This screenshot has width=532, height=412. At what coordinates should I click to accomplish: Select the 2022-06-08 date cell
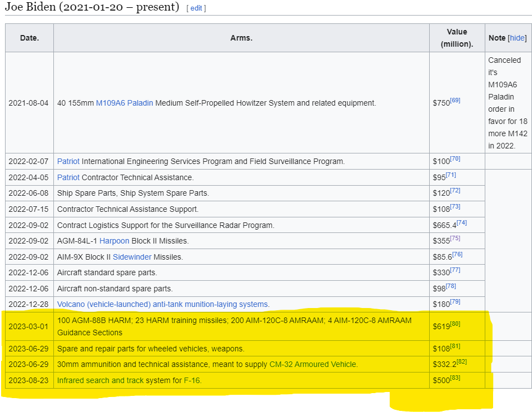(29, 193)
